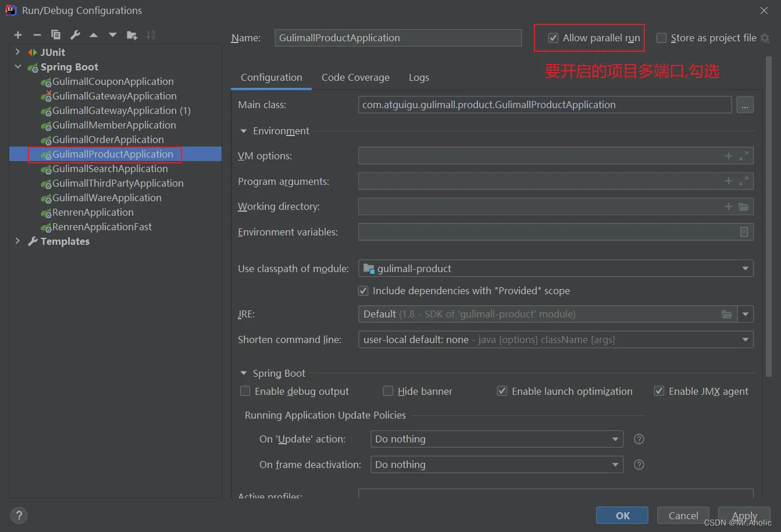Toggle Enable launch optimization checkbox

coord(502,391)
